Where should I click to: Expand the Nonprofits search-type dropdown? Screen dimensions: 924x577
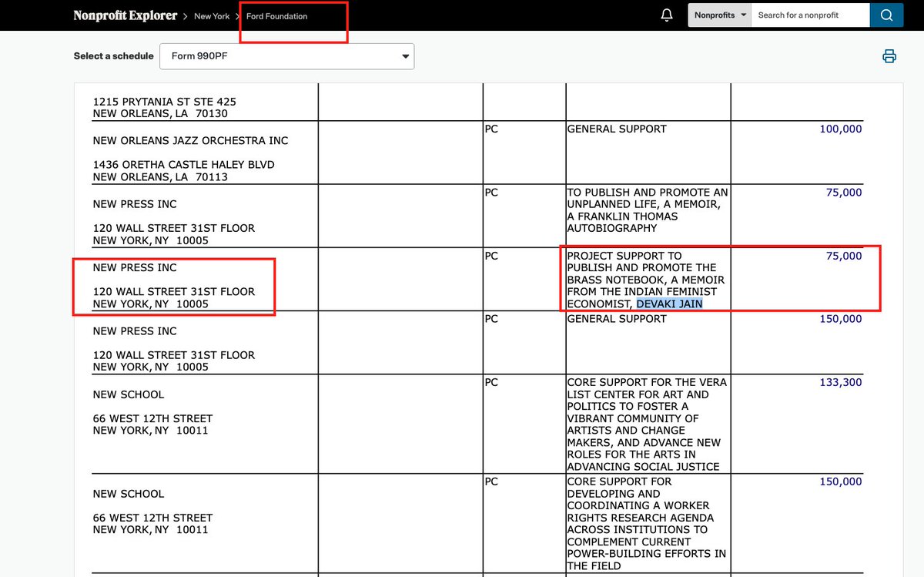point(719,15)
